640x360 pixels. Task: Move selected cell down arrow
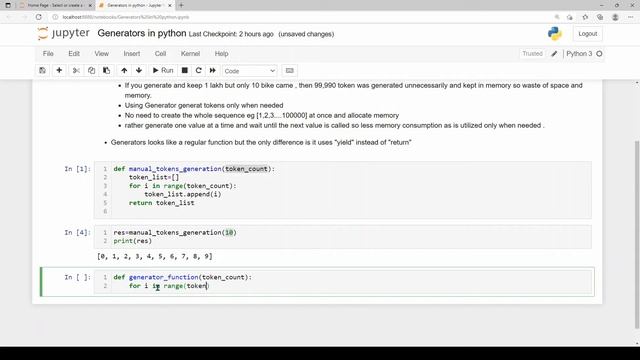pyautogui.click(x=139, y=71)
